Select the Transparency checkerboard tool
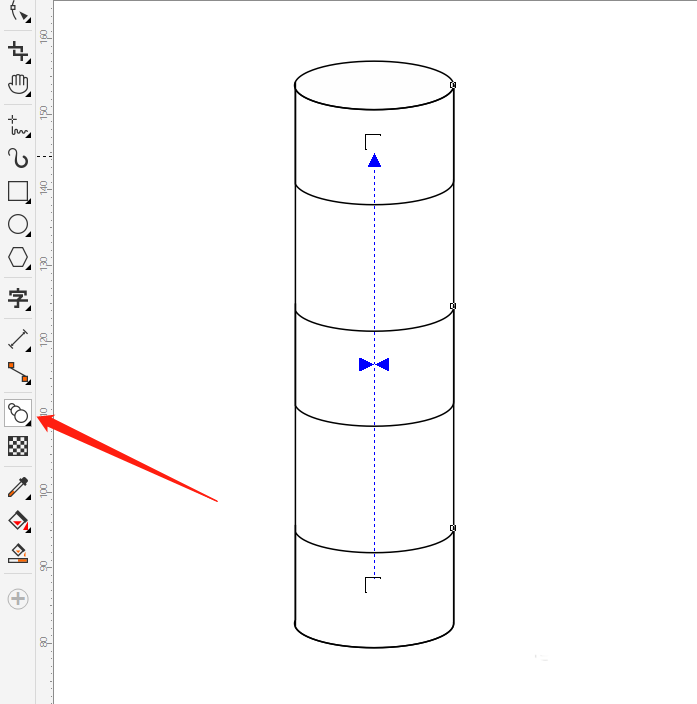 [18, 446]
